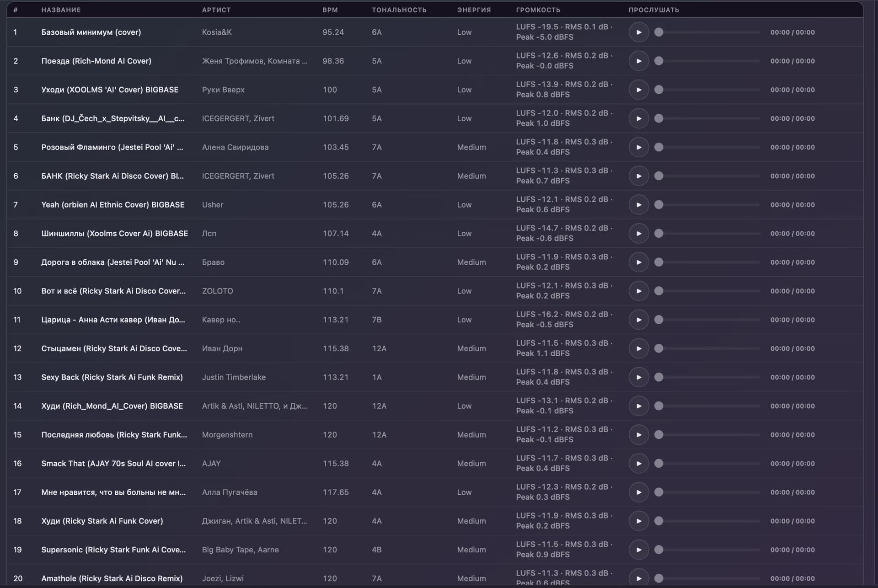The height and width of the screenshot is (588, 878).
Task: Select title Amathole (Ricky Stark Ai Disco Remix)
Action: [112, 578]
